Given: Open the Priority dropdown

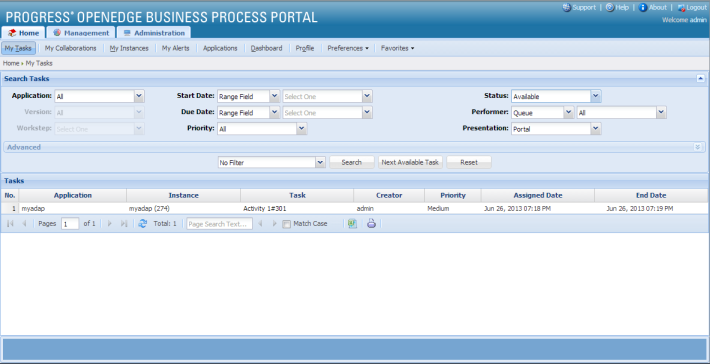Looking at the screenshot, I should tap(302, 129).
